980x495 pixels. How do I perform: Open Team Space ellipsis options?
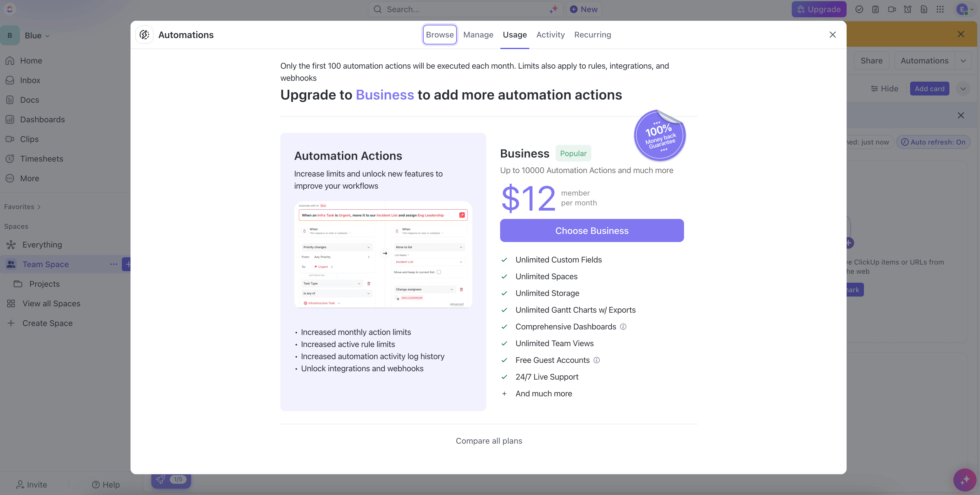coord(113,264)
